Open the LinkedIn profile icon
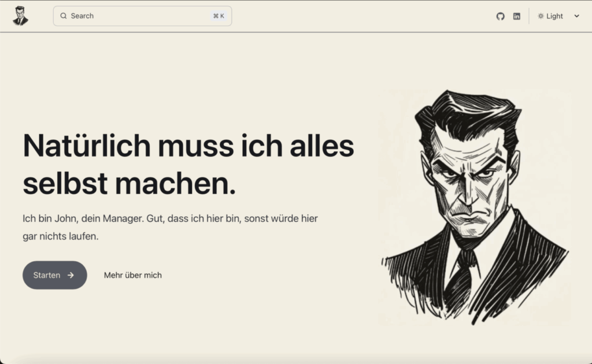 516,16
